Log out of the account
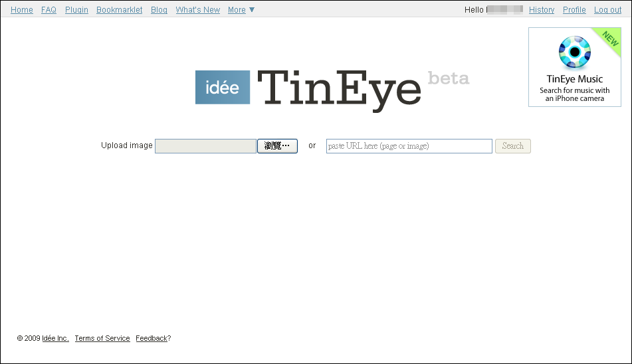Image resolution: width=632 pixels, height=364 pixels. coord(607,10)
